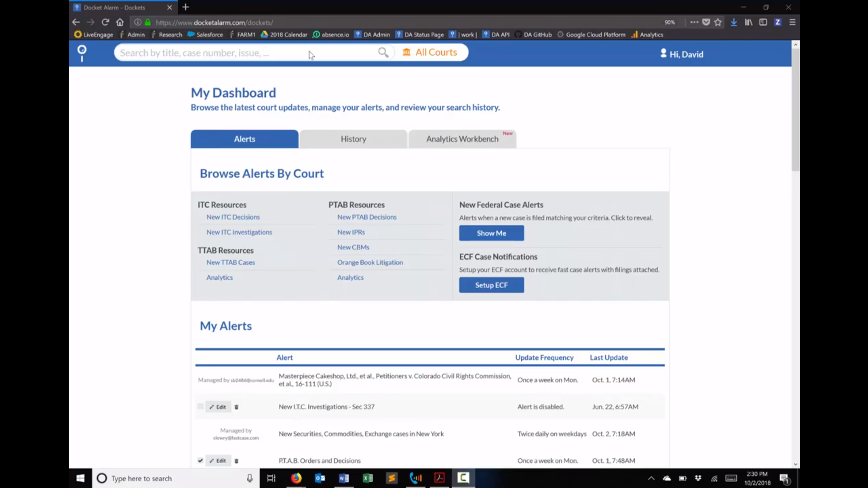The width and height of the screenshot is (868, 488).
Task: Open the New PTAB Decisions link
Action: [367, 217]
